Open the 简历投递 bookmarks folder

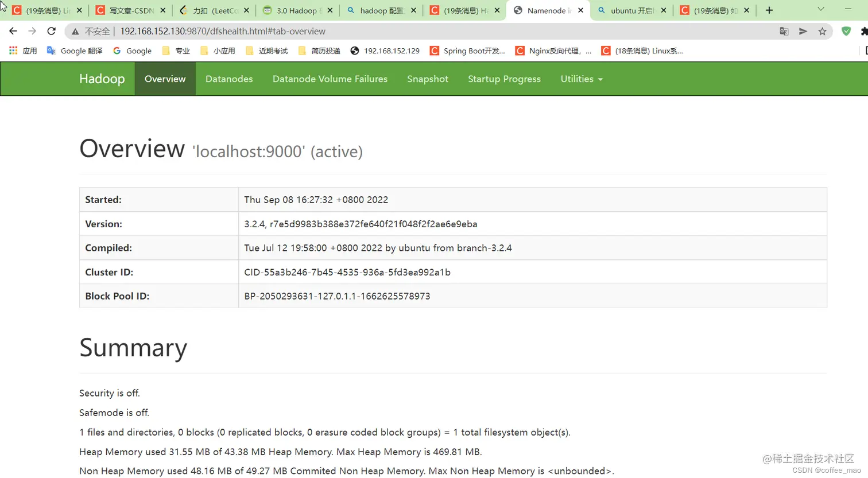coord(319,51)
